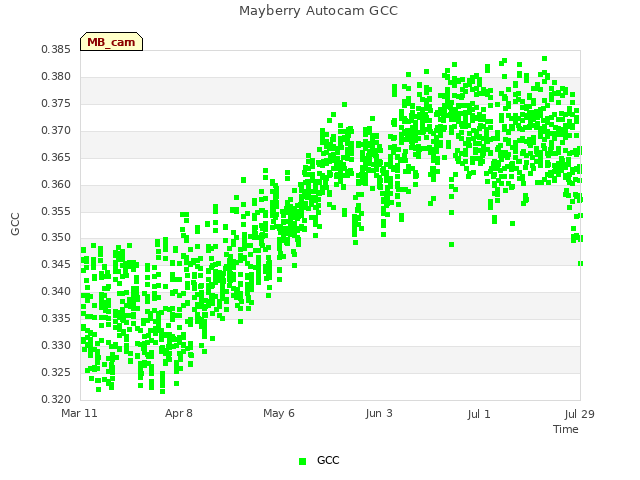Click the 0.340 y-axis value
The width and height of the screenshot is (640, 480).
pos(56,291)
